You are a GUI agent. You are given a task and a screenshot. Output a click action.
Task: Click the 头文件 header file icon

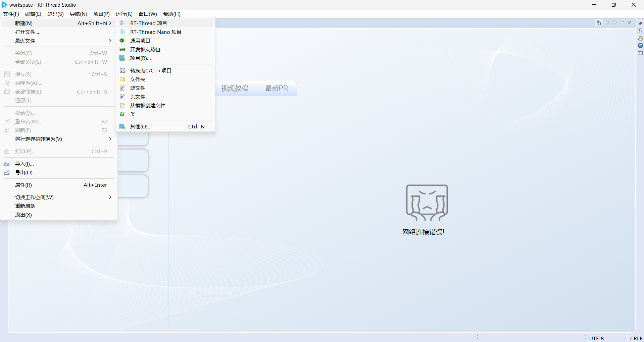[122, 97]
